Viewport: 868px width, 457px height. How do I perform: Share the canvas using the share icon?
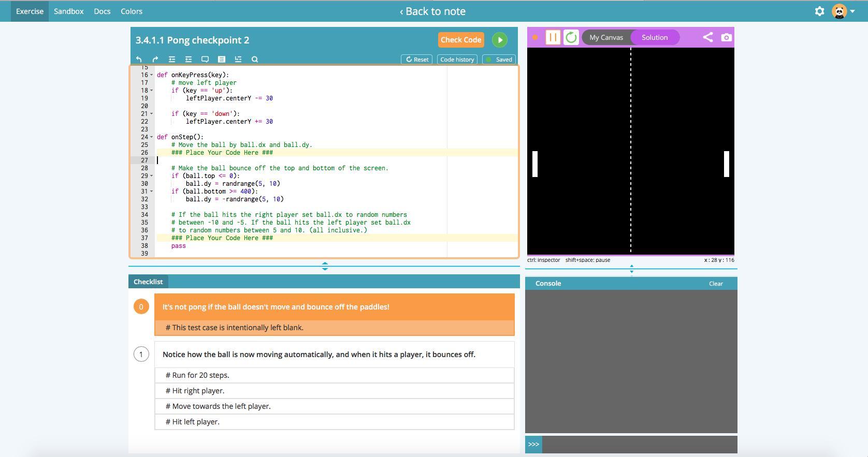(707, 37)
